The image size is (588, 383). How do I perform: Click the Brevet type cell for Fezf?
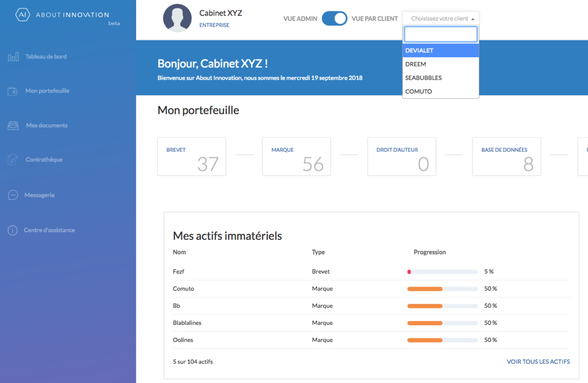tap(321, 272)
